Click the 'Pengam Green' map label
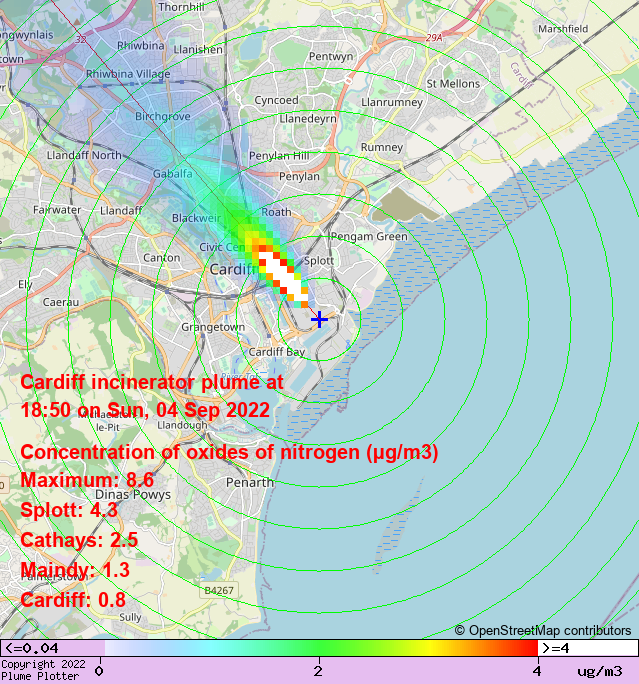The image size is (639, 684). click(369, 237)
